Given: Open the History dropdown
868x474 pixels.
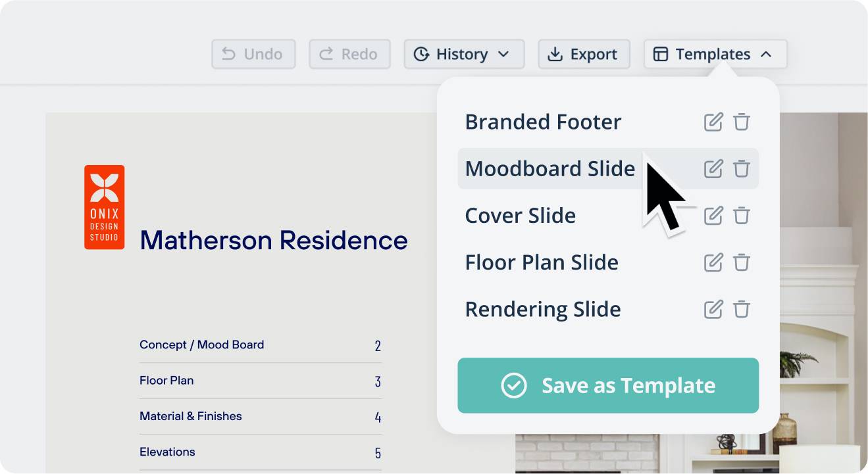Looking at the screenshot, I should (463, 55).
